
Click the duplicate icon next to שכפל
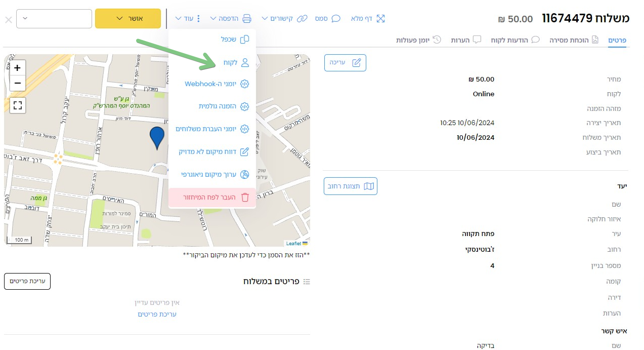[x=245, y=40]
